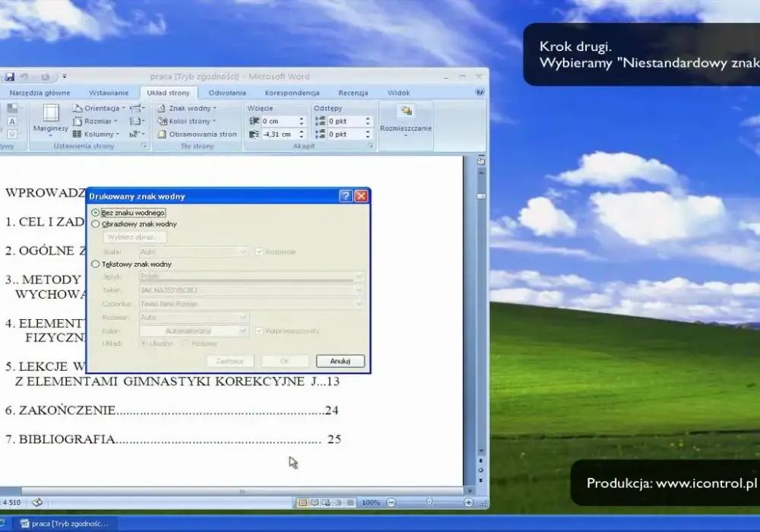This screenshot has width=760, height=532.
Task: Switch to Web Layout view icon
Action: pyautogui.click(x=326, y=502)
